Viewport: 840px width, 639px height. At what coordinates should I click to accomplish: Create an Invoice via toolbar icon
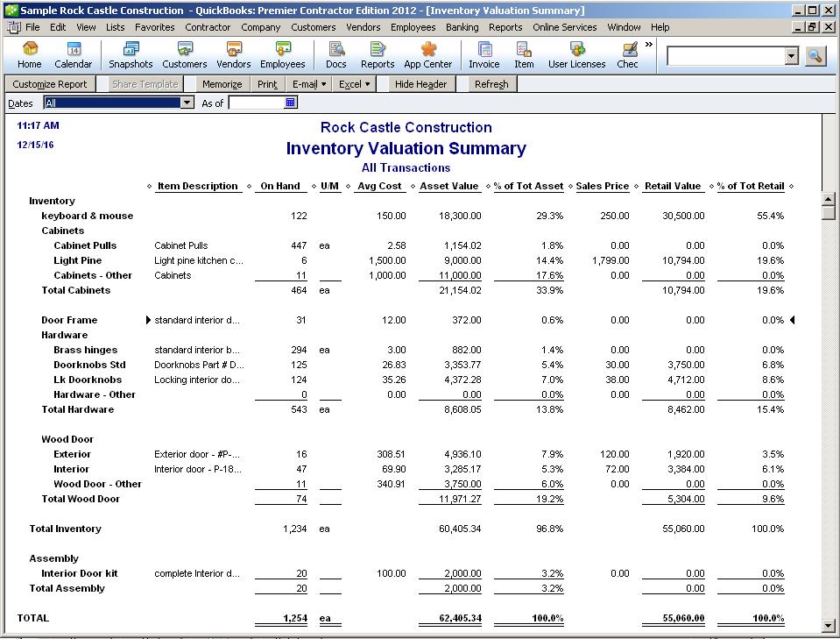coord(484,55)
